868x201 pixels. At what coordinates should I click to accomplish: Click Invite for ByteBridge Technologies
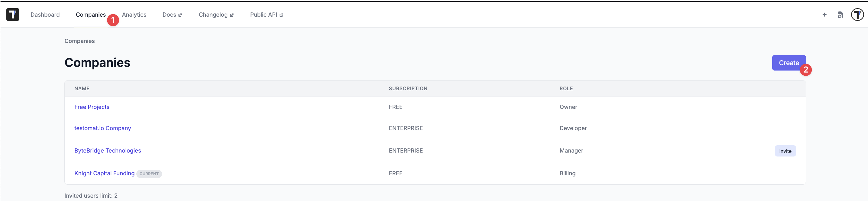tap(785, 151)
